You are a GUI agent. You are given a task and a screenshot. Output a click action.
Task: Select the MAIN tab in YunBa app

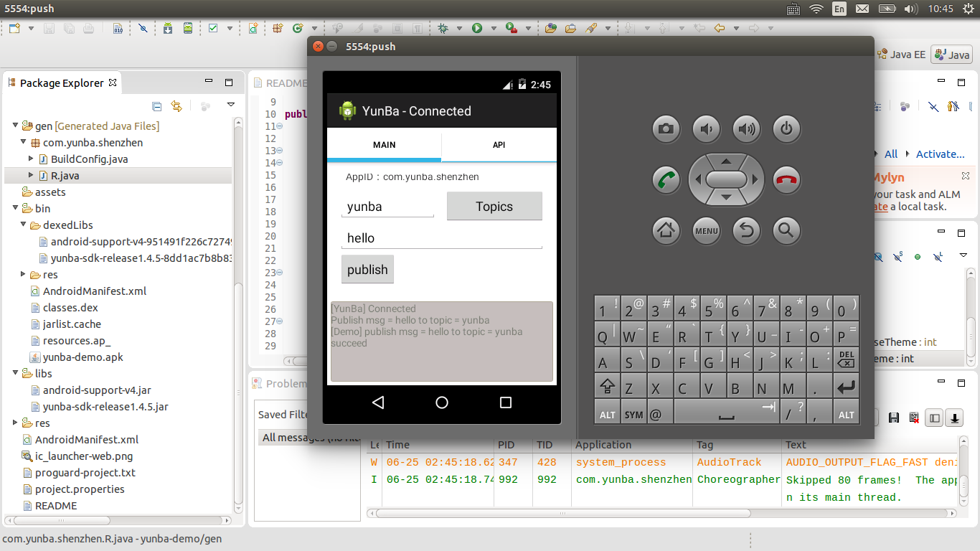(385, 145)
